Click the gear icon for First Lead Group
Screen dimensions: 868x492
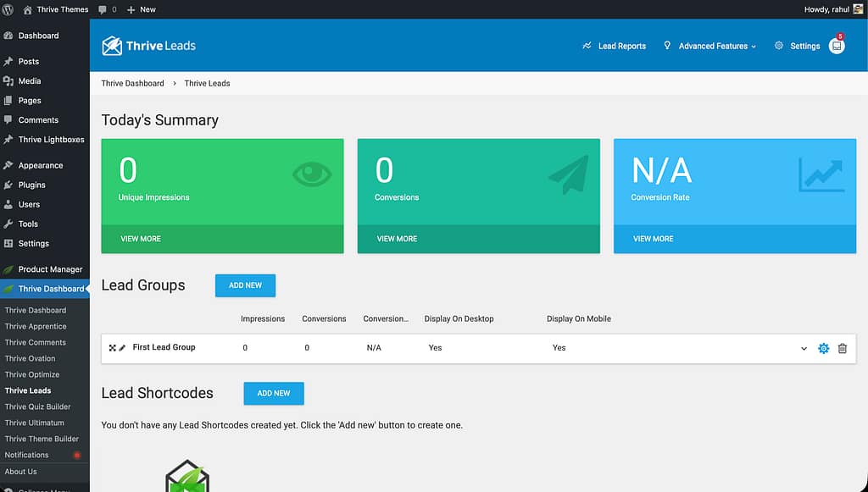click(823, 348)
